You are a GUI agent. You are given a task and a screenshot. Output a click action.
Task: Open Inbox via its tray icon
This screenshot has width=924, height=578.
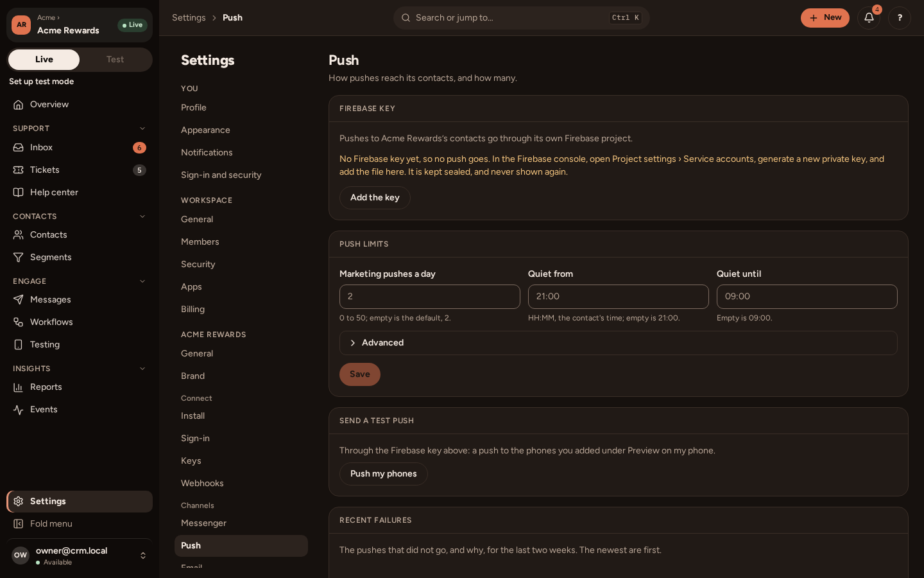coord(19,148)
